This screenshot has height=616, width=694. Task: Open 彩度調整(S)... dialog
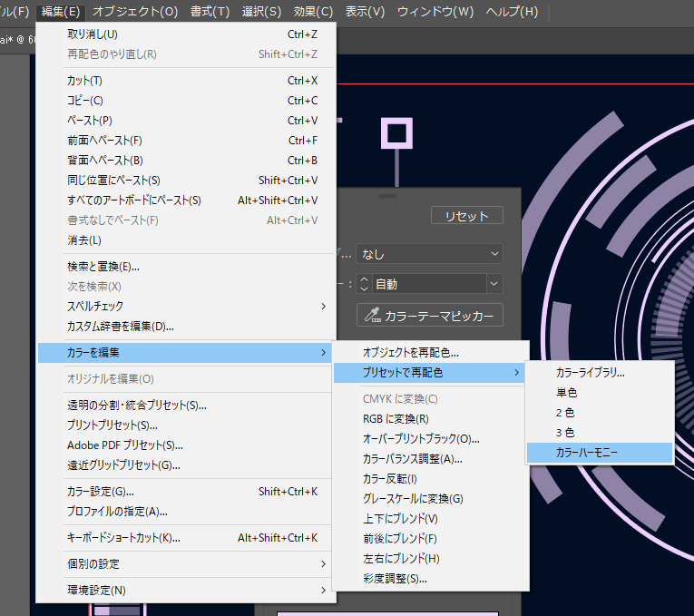pos(430,579)
